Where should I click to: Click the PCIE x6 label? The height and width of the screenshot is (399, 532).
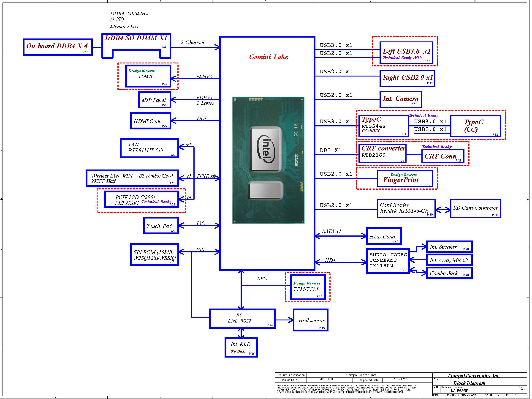206,176
